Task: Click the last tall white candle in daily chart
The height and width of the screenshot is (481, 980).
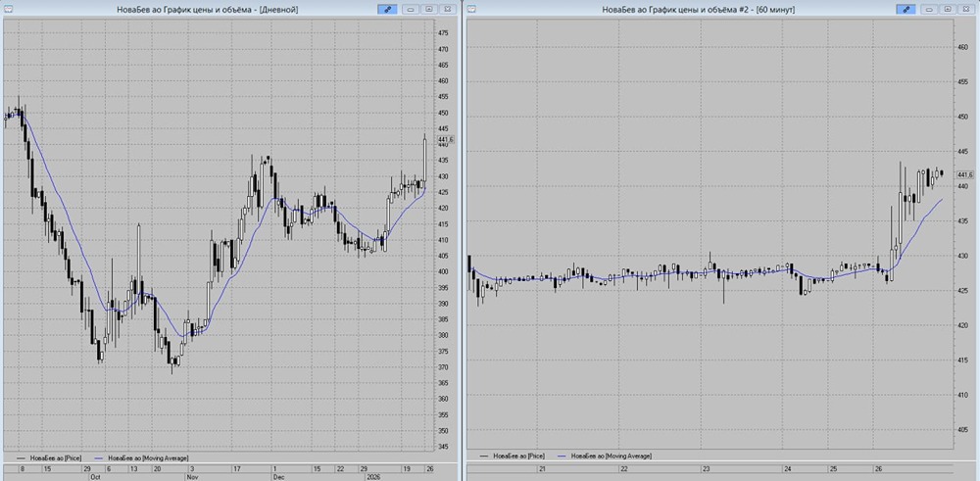Action: [x=425, y=162]
